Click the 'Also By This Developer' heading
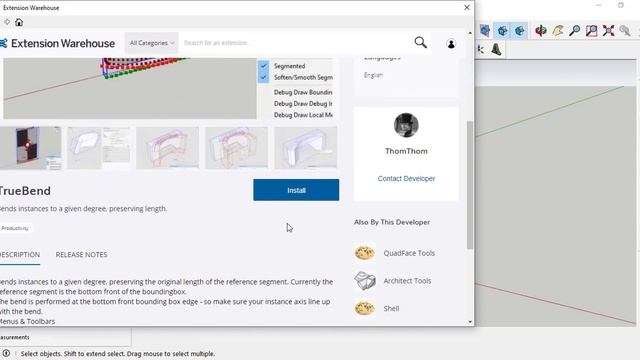This screenshot has height=360, width=640. click(x=392, y=222)
